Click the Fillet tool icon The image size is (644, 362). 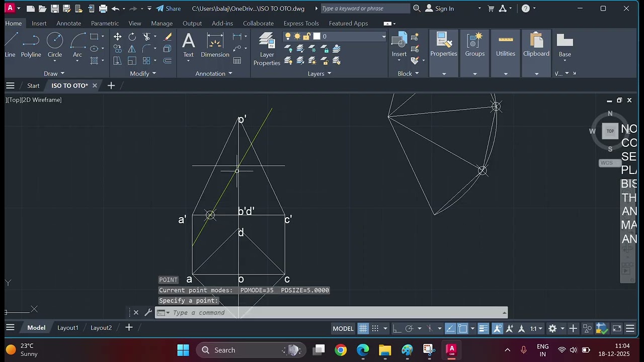tap(146, 49)
